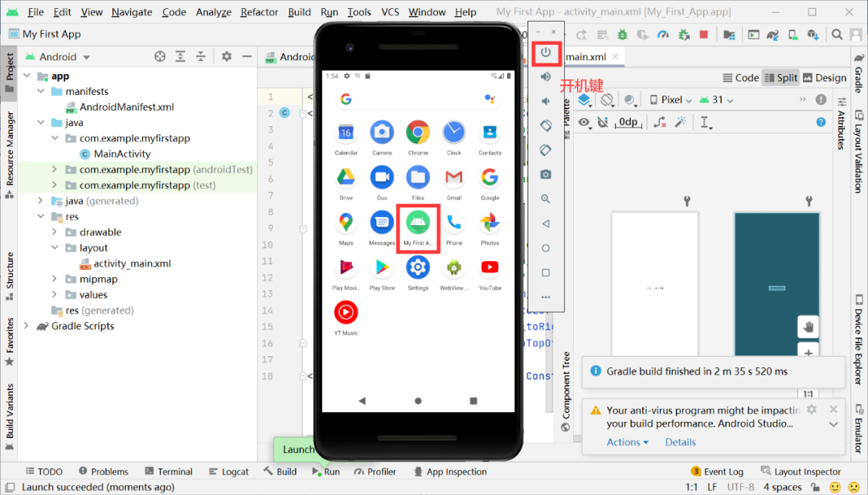Switch editor to Split view
Viewport: 868px width, 495px height.
click(780, 77)
